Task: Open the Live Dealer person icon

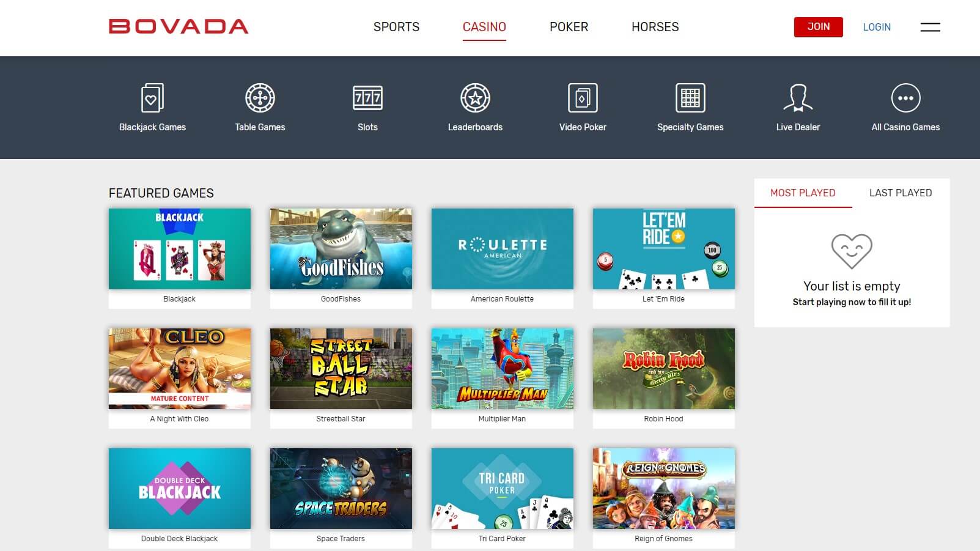Action: pos(798,98)
